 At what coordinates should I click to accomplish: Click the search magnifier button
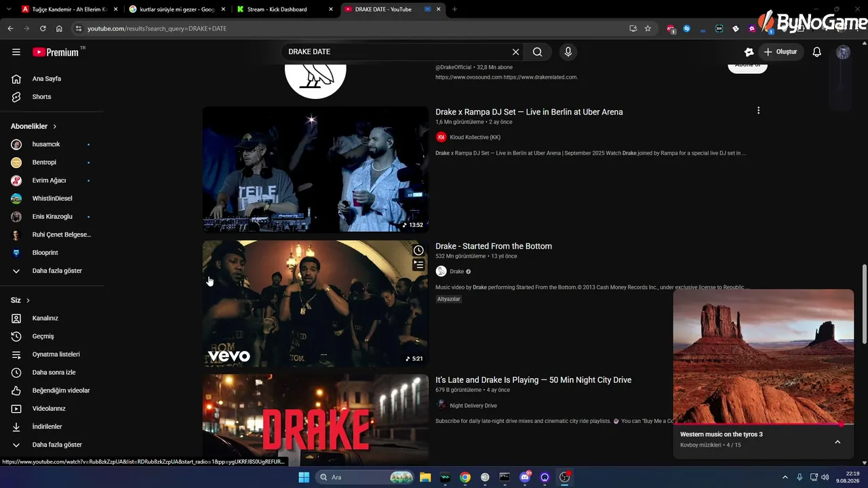pyautogui.click(x=538, y=52)
